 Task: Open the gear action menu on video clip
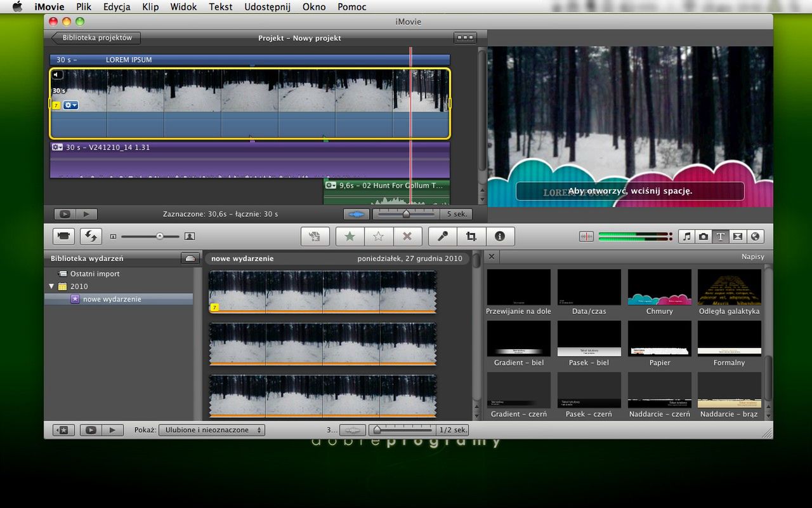70,105
